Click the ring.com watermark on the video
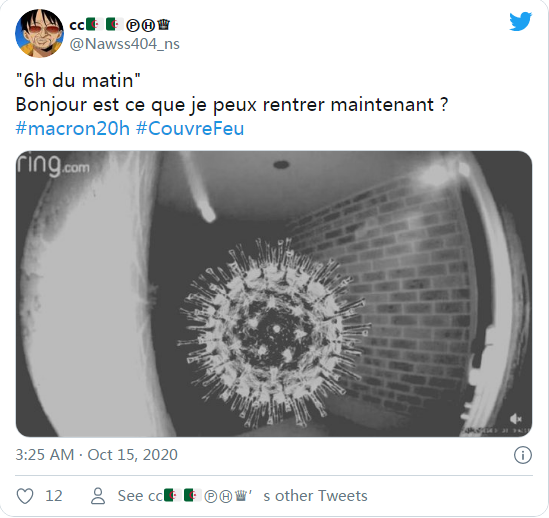This screenshot has width=549, height=518. click(53, 164)
